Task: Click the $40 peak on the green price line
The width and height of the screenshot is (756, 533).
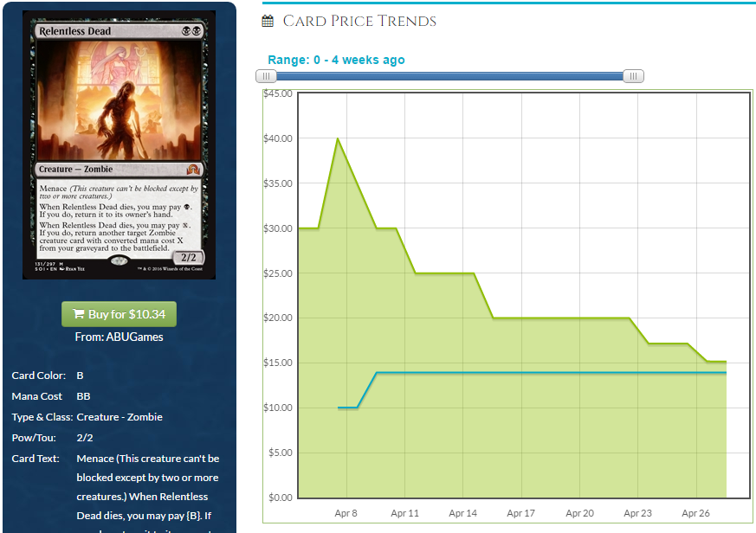Action: (x=338, y=138)
